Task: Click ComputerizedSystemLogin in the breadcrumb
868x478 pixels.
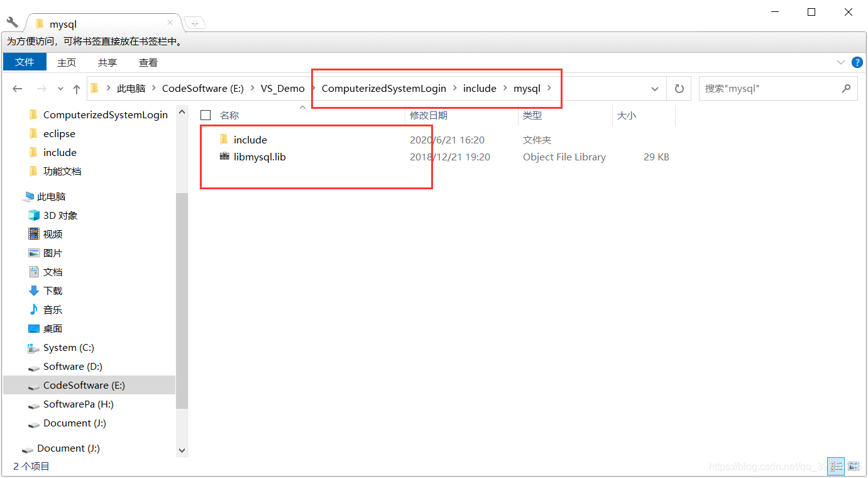Action: tap(384, 89)
